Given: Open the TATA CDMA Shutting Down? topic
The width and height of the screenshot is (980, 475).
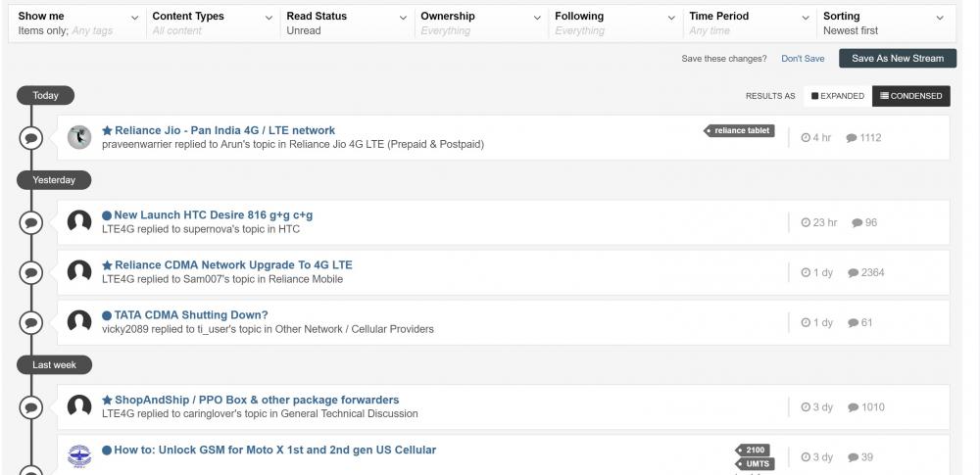Looking at the screenshot, I should [191, 315].
